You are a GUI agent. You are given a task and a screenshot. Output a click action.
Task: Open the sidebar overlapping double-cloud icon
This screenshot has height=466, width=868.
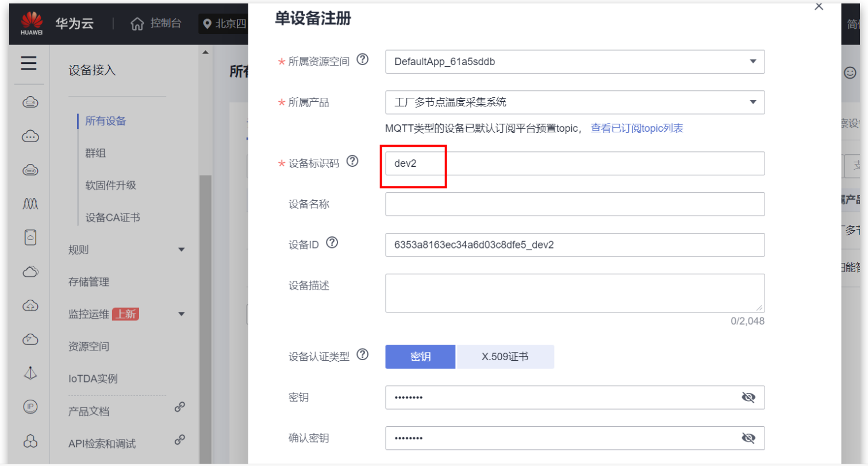pyautogui.click(x=30, y=271)
